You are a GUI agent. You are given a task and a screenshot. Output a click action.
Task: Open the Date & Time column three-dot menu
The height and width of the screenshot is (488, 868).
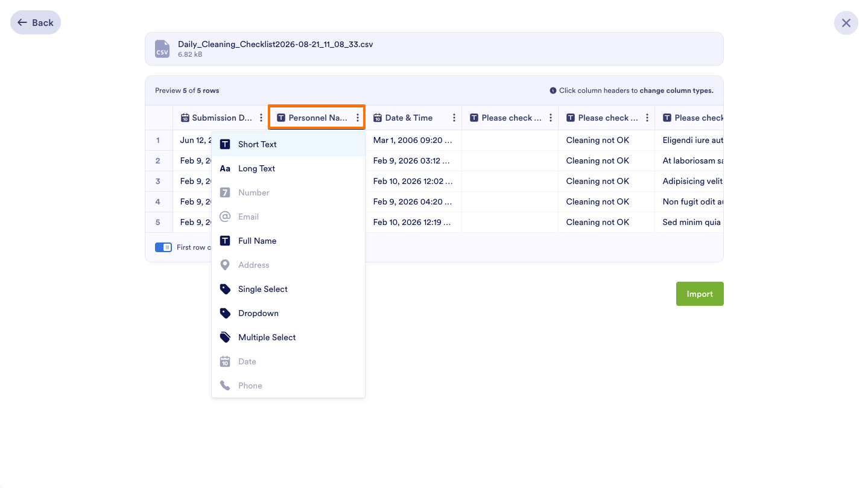(454, 118)
